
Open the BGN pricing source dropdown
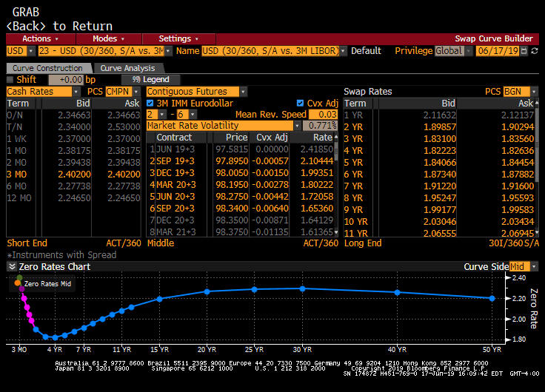click(x=534, y=92)
